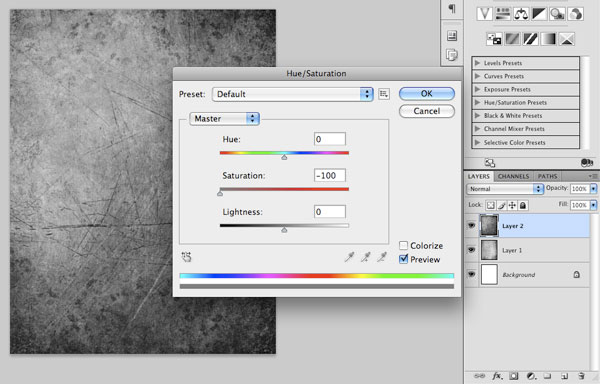
Task: Click the expanded view icon in Adjustments panel
Action: tap(490, 163)
